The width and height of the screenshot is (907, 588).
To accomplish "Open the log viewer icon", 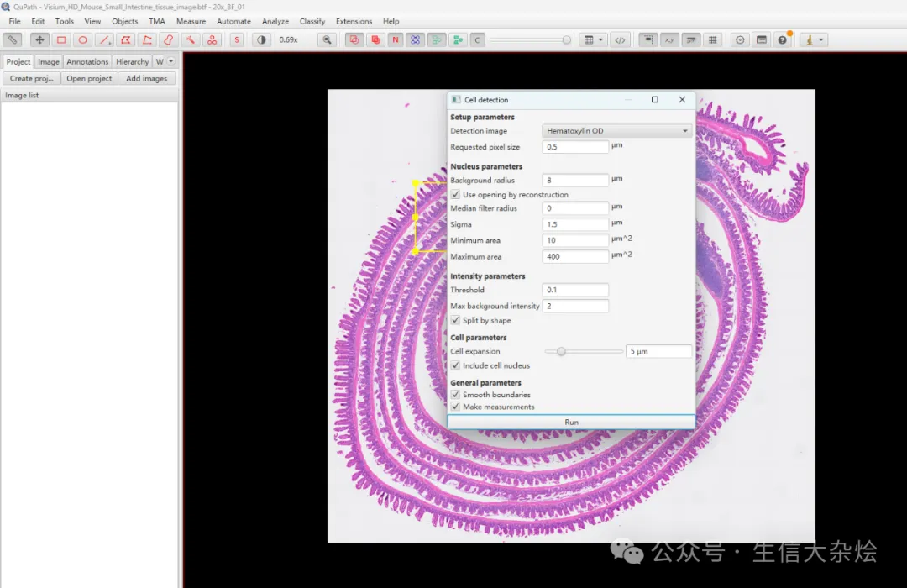I will pyautogui.click(x=761, y=40).
